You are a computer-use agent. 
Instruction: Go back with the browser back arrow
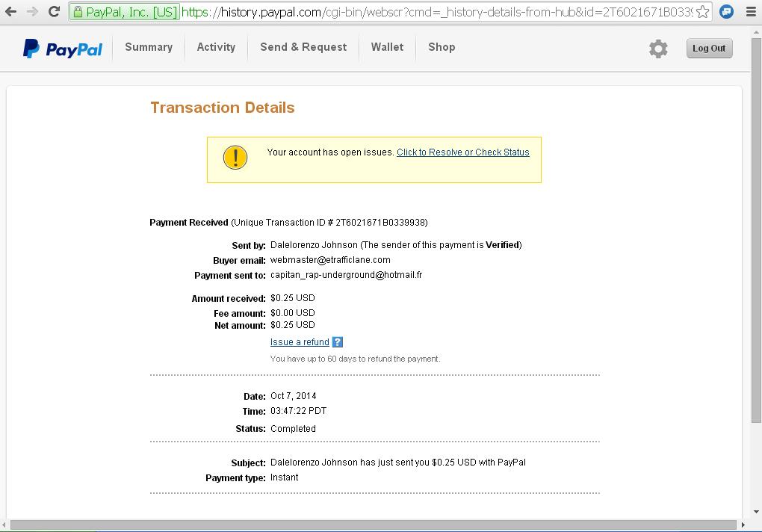10,11
